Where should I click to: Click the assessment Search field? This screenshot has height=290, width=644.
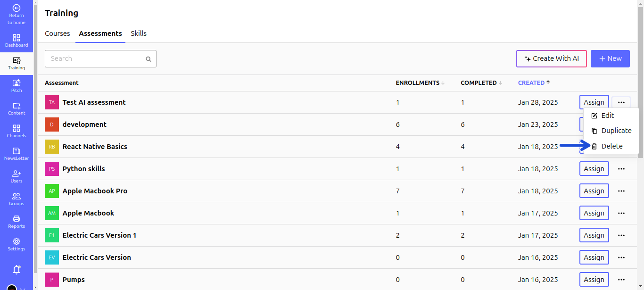click(x=97, y=58)
